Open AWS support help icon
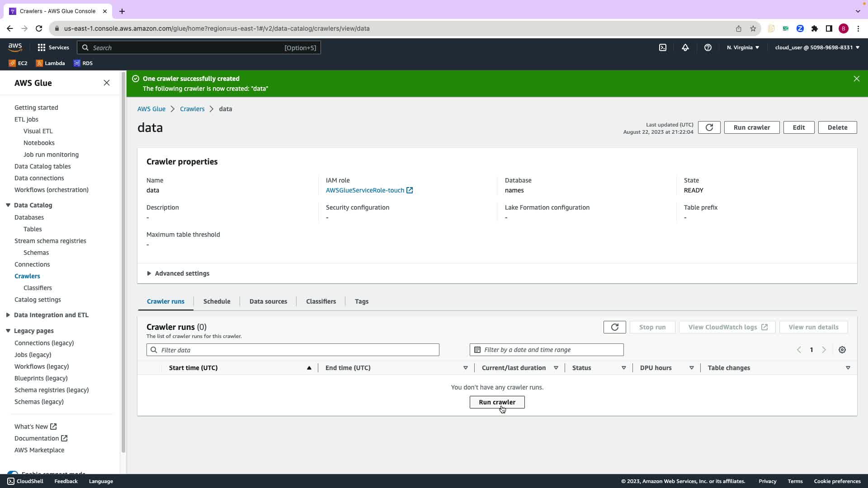The image size is (868, 488). click(x=708, y=47)
